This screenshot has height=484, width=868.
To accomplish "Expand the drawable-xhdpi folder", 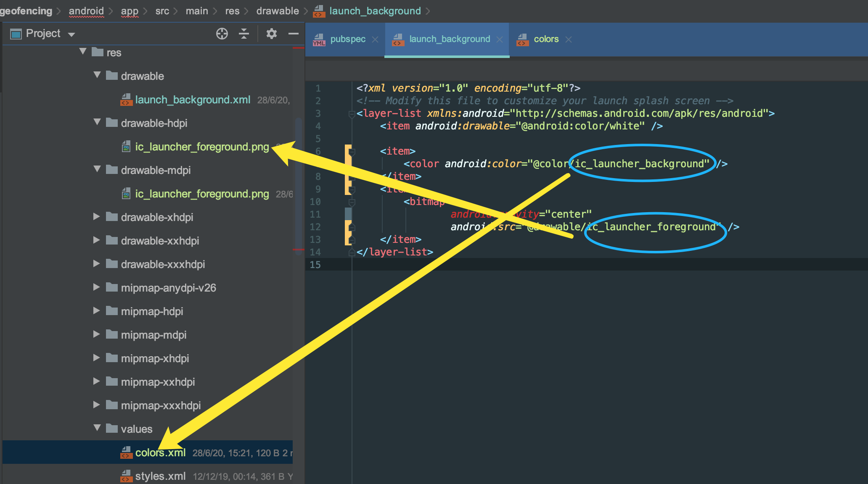I will click(x=97, y=216).
